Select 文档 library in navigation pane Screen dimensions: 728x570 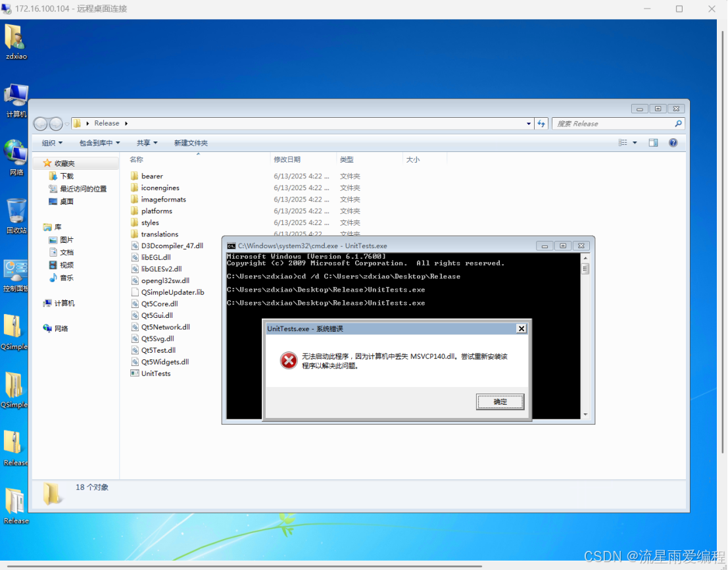click(61, 252)
